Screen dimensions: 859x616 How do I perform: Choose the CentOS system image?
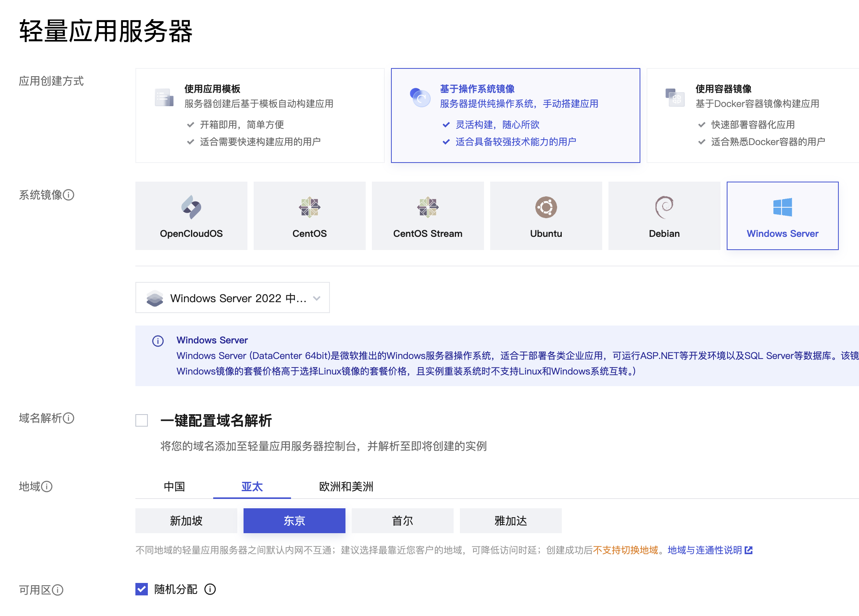(309, 216)
